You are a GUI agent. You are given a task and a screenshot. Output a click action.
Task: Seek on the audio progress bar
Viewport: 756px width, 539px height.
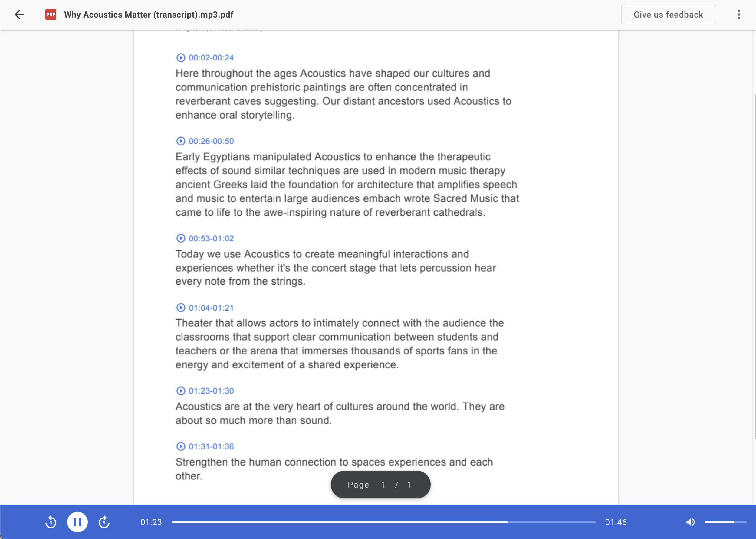point(383,522)
